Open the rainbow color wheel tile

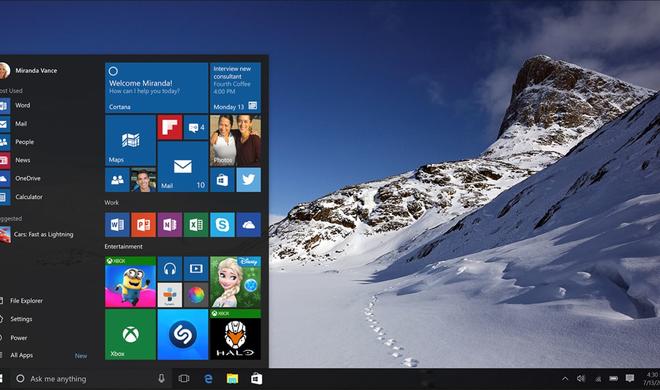[x=196, y=295]
